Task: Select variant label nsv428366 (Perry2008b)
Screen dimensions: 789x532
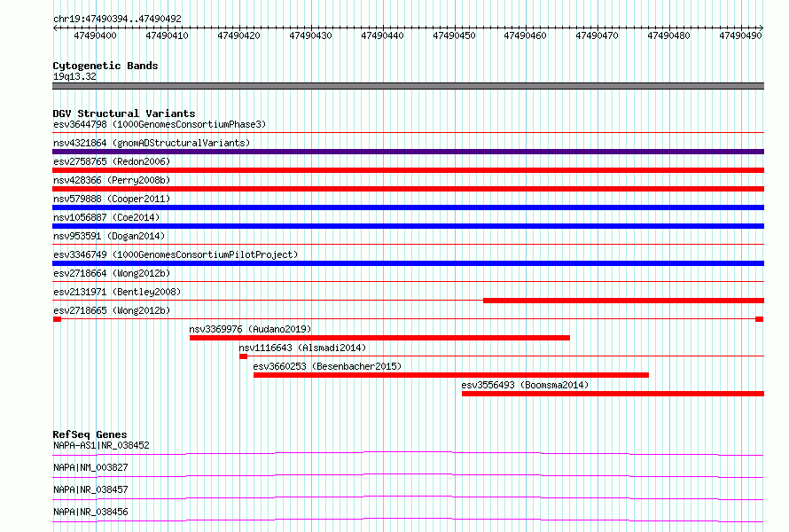Action: click(x=112, y=180)
